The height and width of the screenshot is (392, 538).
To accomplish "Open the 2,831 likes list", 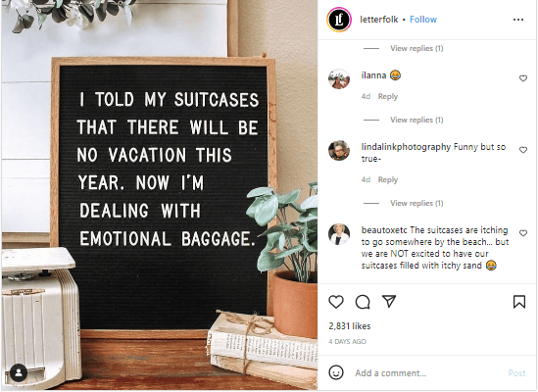I will click(x=350, y=326).
